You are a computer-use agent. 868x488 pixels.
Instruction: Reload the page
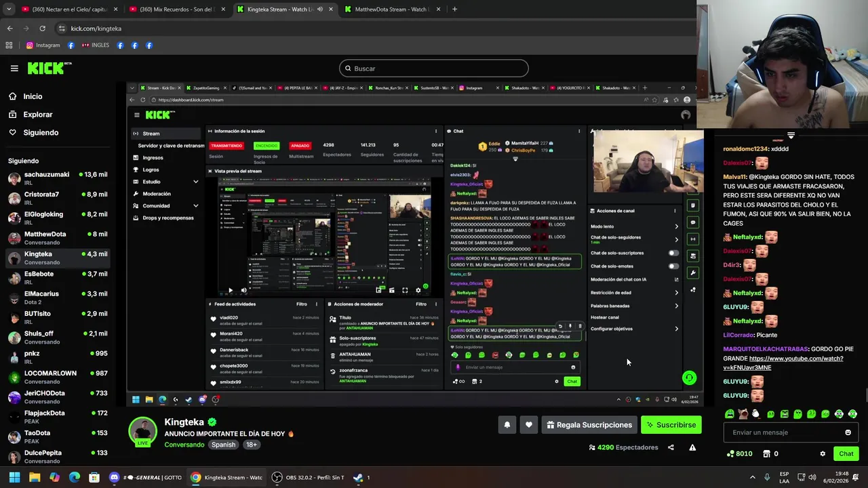pyautogui.click(x=42, y=28)
